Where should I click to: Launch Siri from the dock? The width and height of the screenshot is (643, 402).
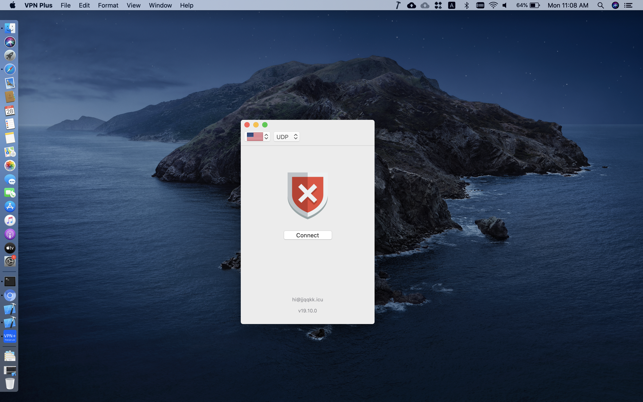pos(10,42)
